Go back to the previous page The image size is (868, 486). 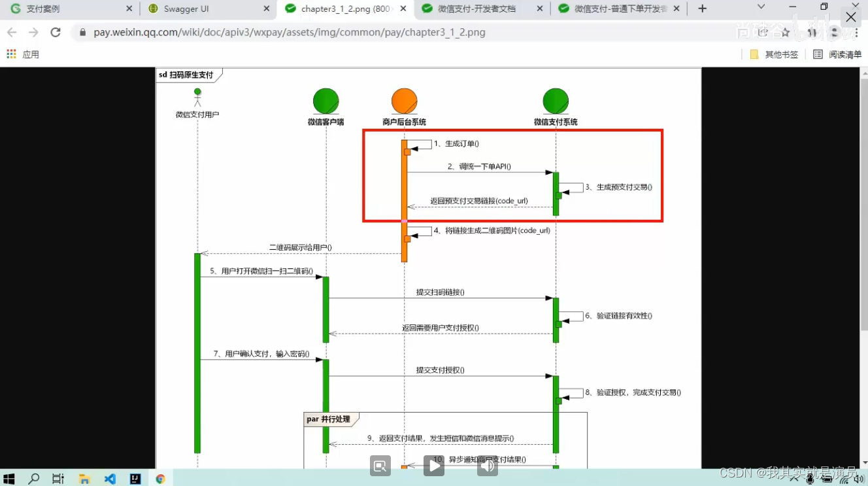[12, 32]
